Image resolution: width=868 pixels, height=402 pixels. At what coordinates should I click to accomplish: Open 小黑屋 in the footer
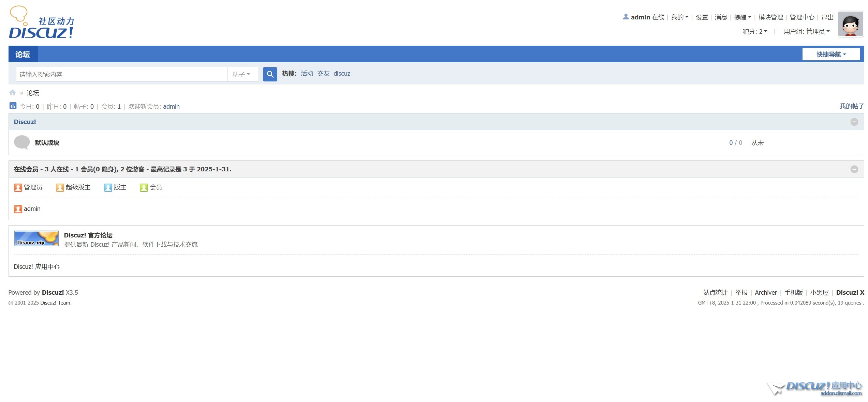819,293
